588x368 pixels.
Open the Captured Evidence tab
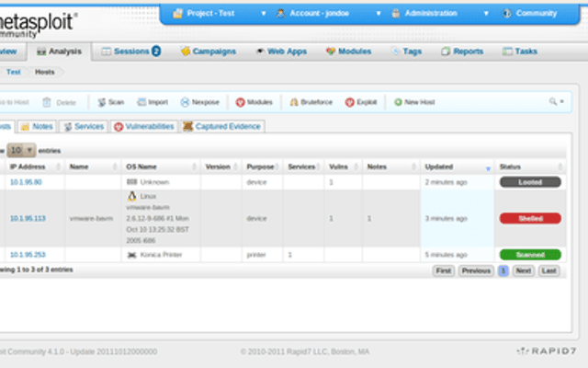pos(222,127)
